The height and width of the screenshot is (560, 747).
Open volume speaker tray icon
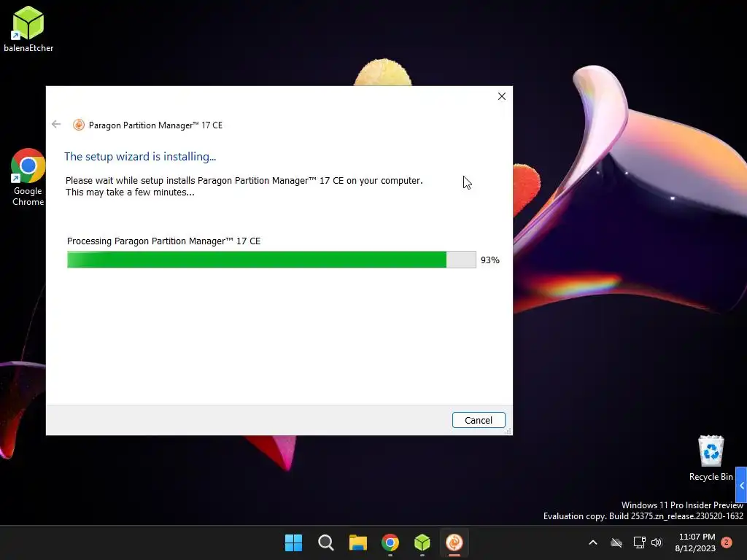(x=657, y=542)
